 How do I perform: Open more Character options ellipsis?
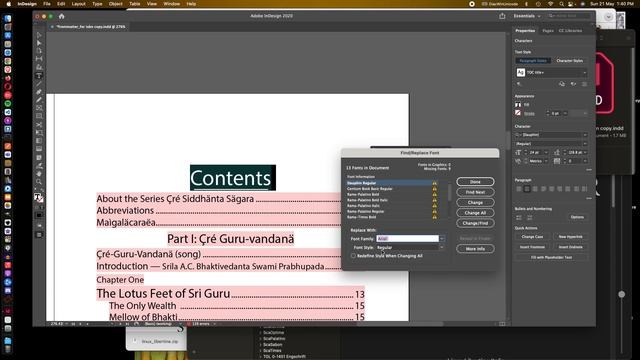(x=589, y=169)
